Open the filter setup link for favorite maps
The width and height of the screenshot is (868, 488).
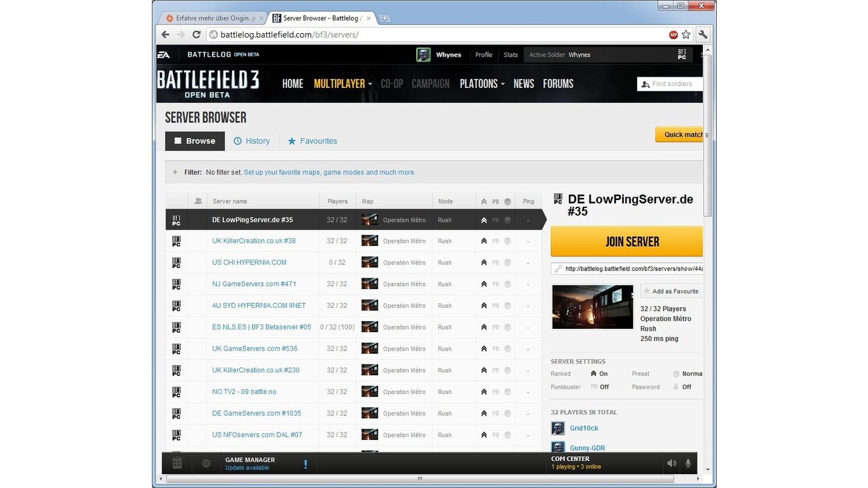click(329, 172)
